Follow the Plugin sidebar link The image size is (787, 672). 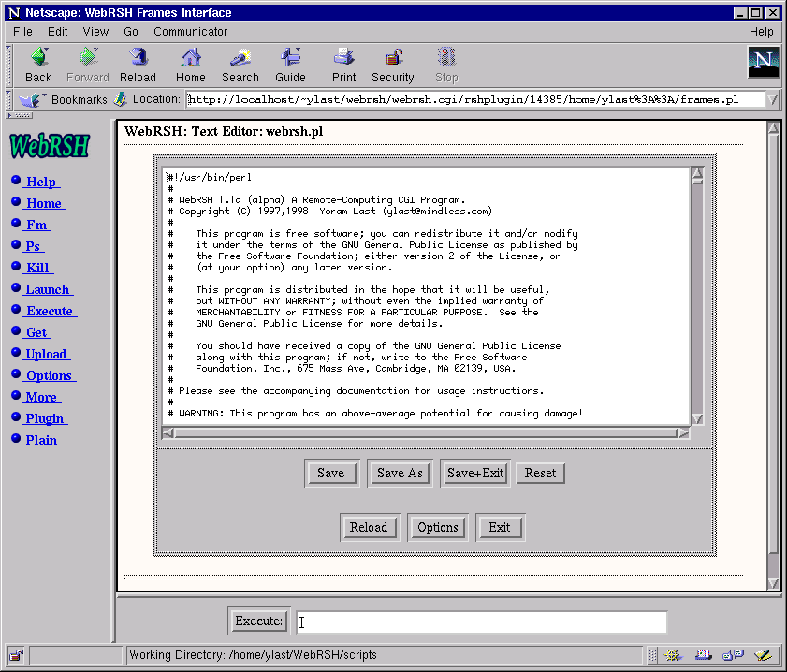click(x=45, y=418)
